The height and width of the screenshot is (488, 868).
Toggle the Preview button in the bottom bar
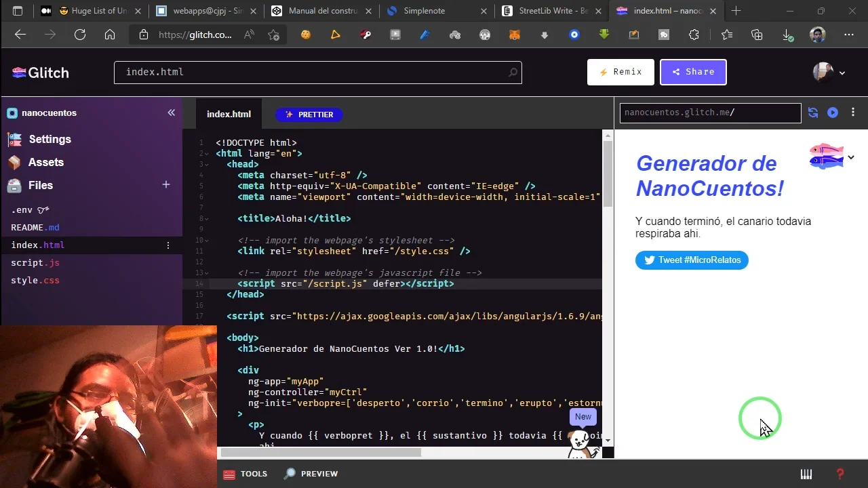point(311,474)
